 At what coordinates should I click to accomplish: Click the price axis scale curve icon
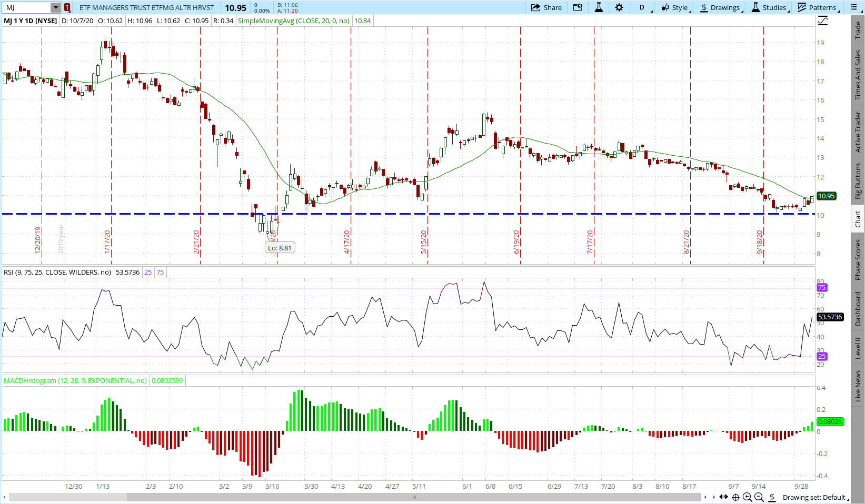(x=823, y=21)
